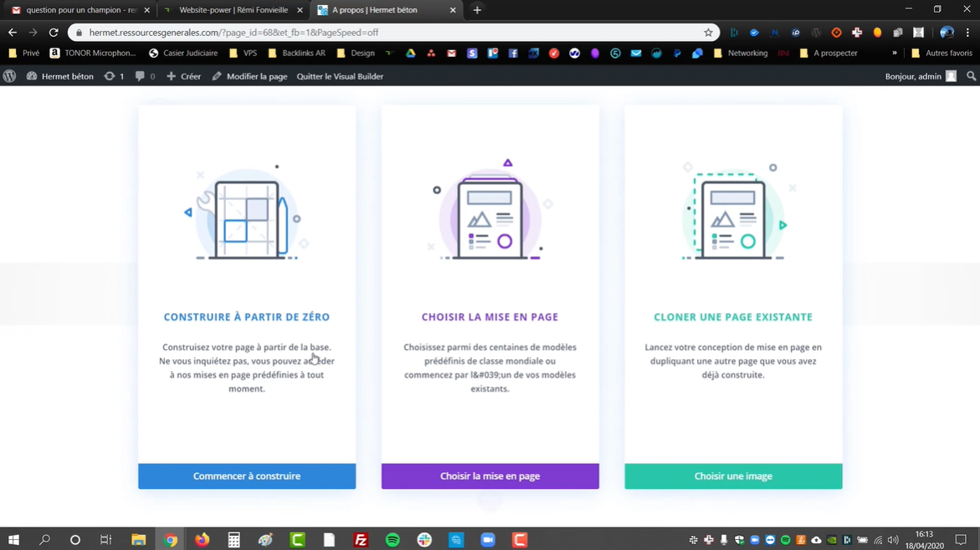Click the updates icon in admin bar
The height and width of the screenshot is (550, 980).
110,76
